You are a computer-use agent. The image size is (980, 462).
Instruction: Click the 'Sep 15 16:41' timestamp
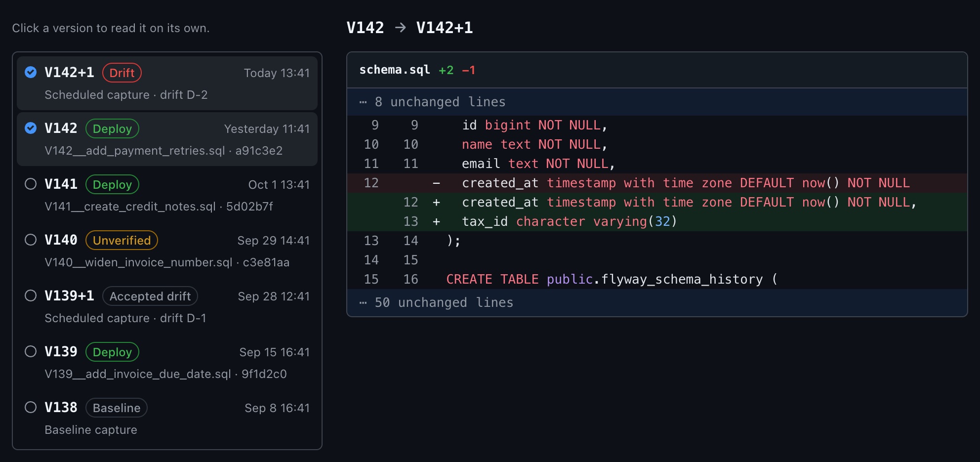pyautogui.click(x=275, y=352)
